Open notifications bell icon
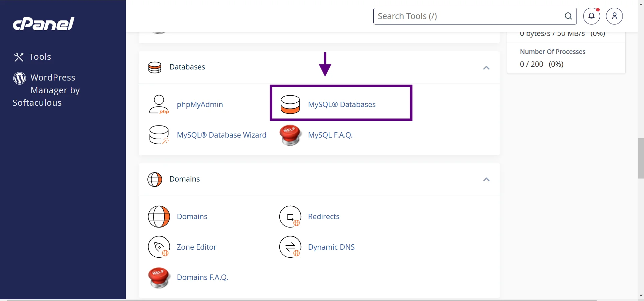Screen dimensions: 644x301 coord(592,16)
